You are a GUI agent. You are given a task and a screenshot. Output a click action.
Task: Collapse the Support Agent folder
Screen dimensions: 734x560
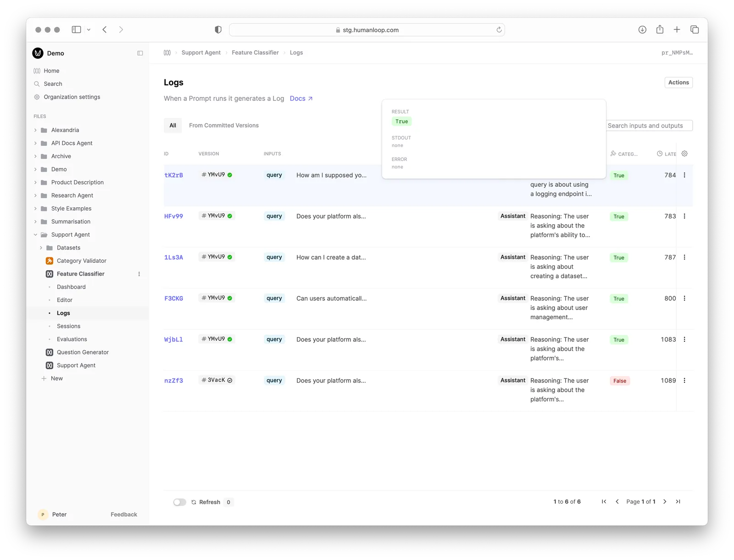(35, 235)
